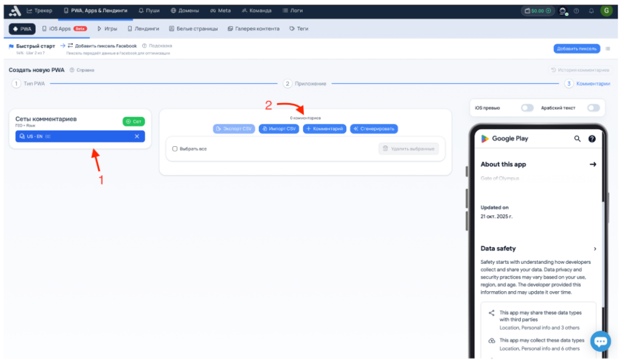Toggle Арабский текст switch

pos(593,108)
